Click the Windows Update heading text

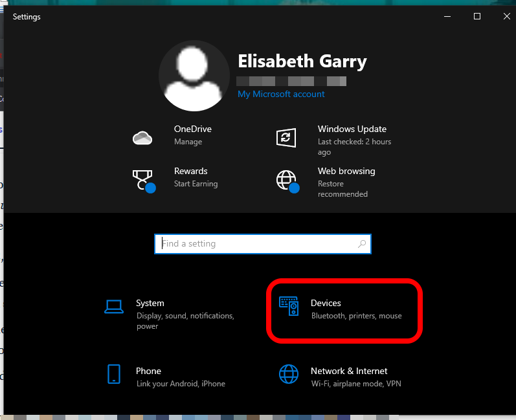pyautogui.click(x=352, y=129)
